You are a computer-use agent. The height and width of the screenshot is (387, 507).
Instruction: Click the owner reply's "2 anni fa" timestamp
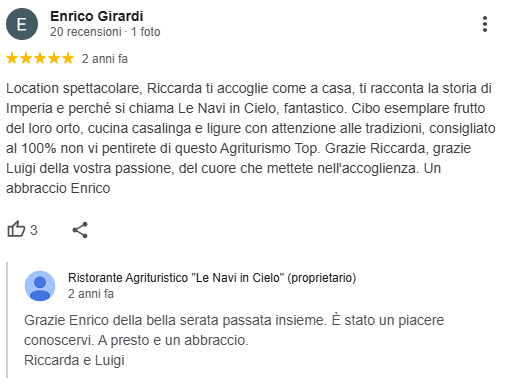pos(91,294)
